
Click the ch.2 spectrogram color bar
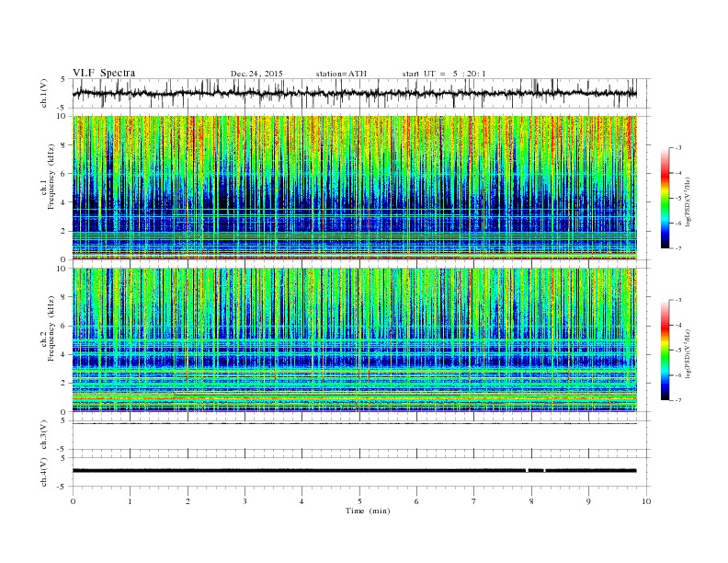click(x=665, y=350)
